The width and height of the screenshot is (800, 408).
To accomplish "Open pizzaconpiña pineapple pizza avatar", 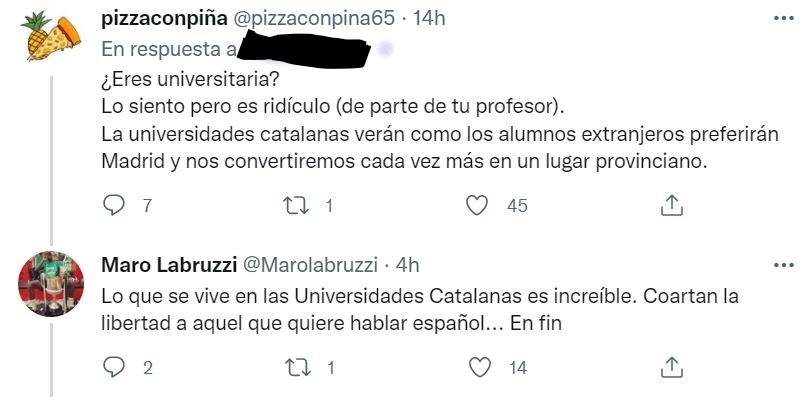I will click(52, 37).
